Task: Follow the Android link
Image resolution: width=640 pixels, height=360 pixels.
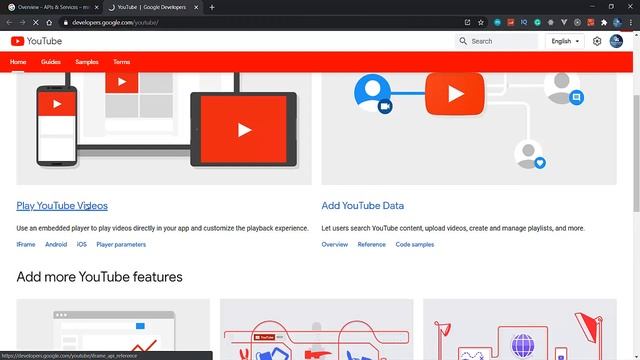Action: 56,244
